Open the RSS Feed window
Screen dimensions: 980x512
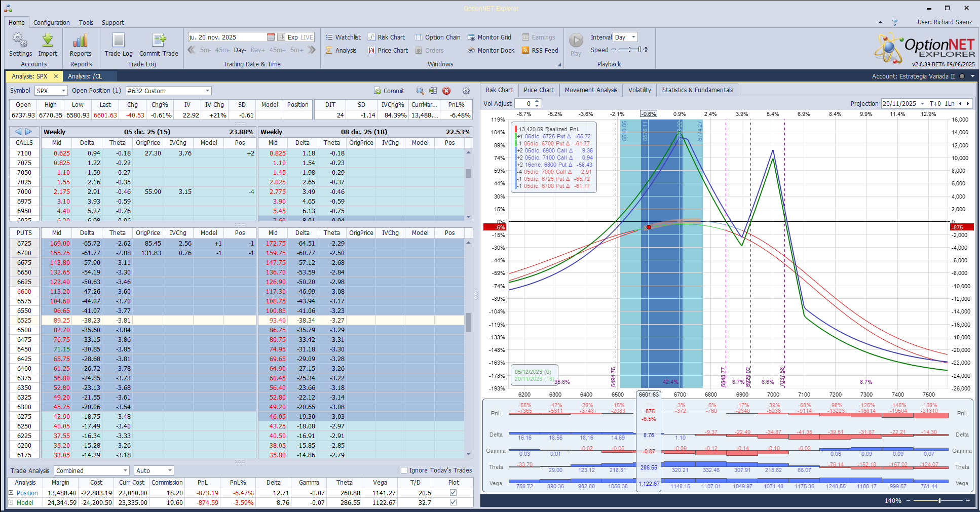click(x=540, y=51)
